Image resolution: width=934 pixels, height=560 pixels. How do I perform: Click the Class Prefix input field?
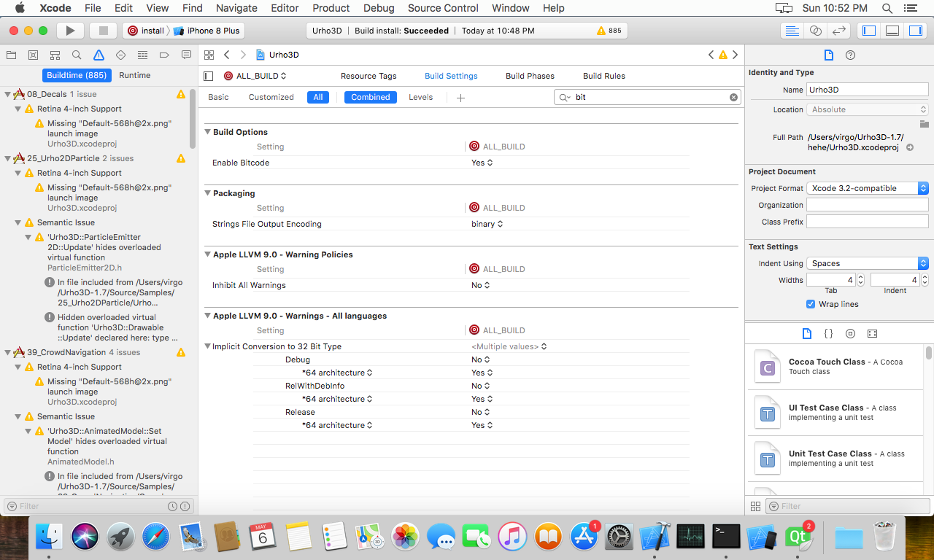click(868, 222)
